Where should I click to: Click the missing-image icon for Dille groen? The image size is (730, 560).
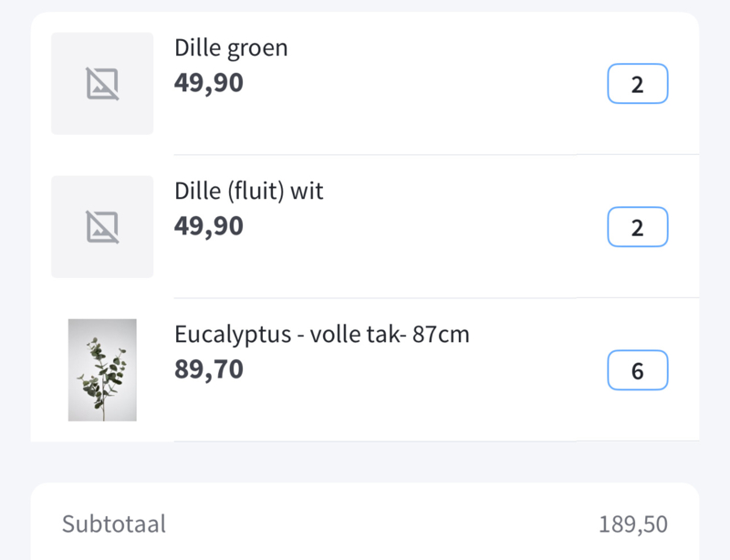click(102, 84)
